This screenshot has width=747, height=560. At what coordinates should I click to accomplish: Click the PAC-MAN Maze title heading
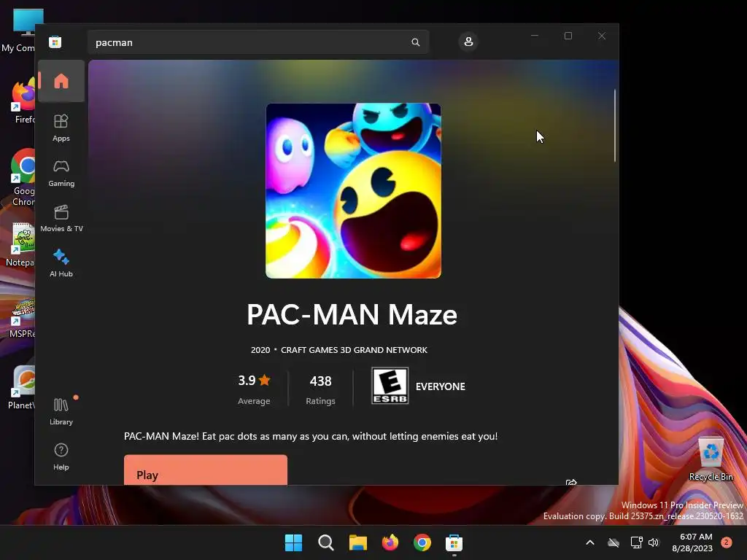coord(352,314)
